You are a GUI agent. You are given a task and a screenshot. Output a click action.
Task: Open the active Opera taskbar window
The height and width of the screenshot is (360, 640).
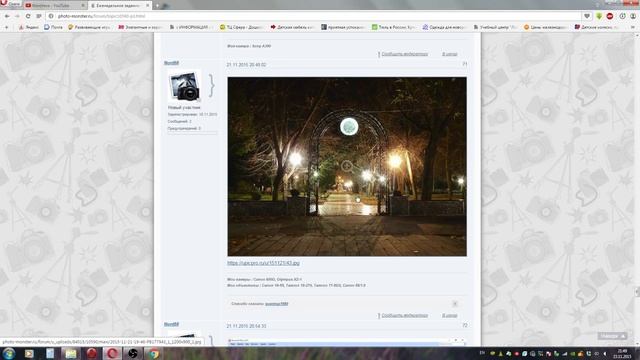pyautogui.click(x=112, y=353)
